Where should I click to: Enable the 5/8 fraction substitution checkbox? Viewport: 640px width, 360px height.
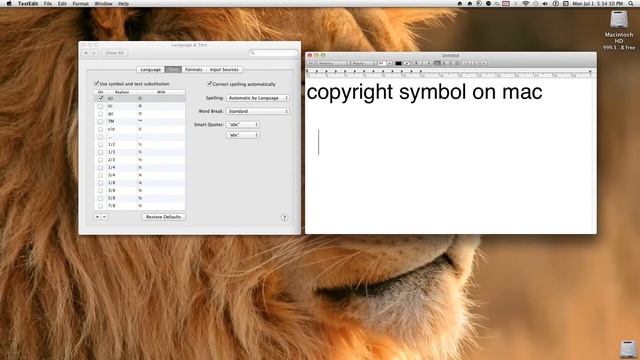click(100, 198)
